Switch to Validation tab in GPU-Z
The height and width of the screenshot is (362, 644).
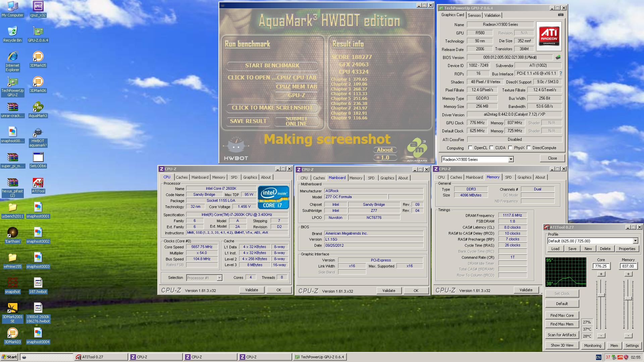(x=492, y=15)
